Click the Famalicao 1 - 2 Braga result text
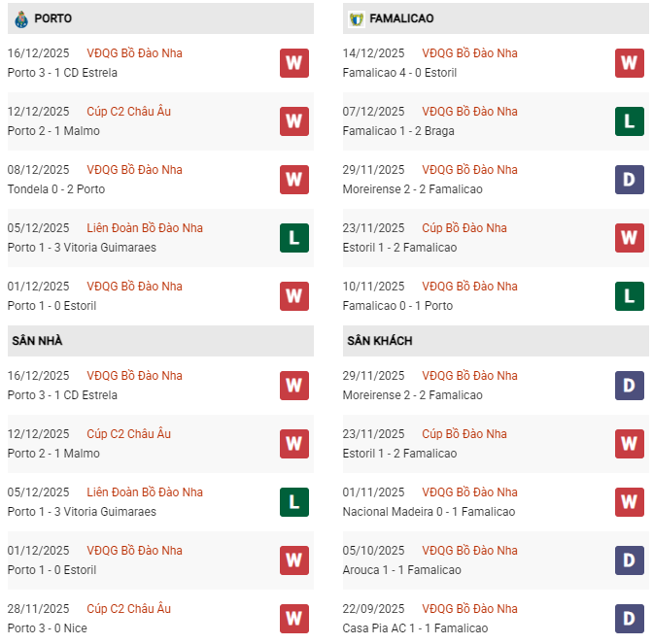This screenshot has width=653, height=644. pyautogui.click(x=398, y=131)
